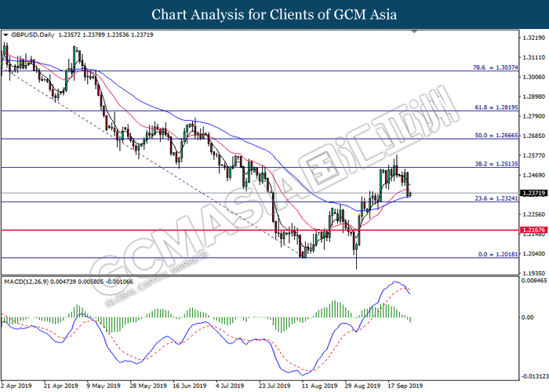The height and width of the screenshot is (392, 549).
Task: Click the 1.26850 price axis value
Action: point(533,136)
